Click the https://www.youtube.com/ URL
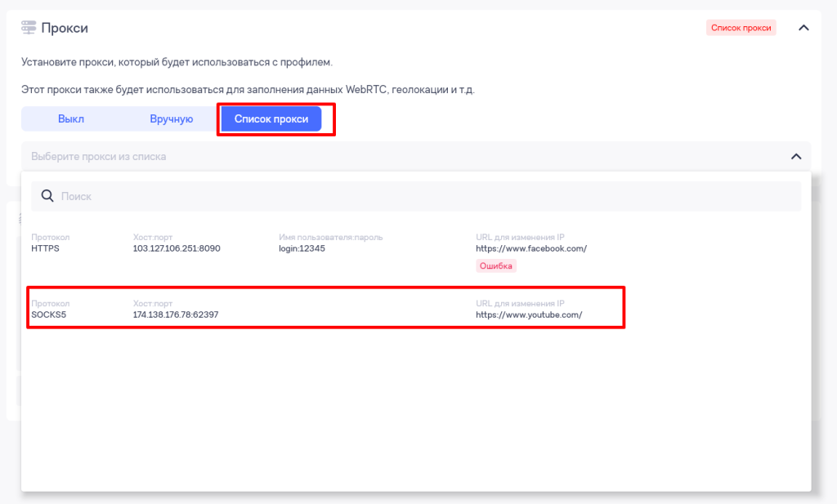Screen dimensions: 837x504 tap(529, 314)
